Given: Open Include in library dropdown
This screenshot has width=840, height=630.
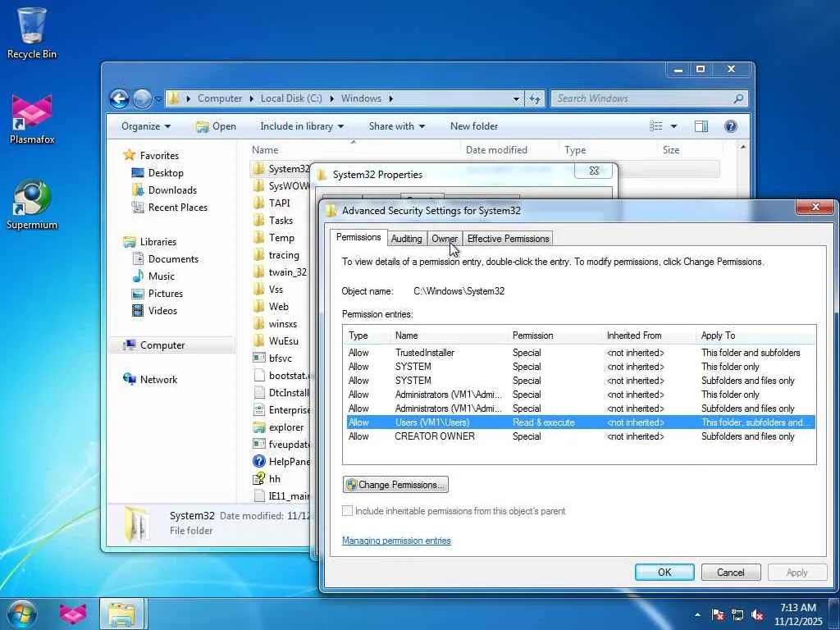Looking at the screenshot, I should click(302, 126).
